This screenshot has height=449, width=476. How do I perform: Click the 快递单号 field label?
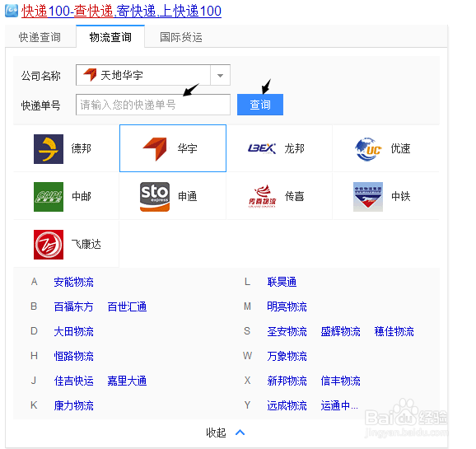pyautogui.click(x=40, y=105)
